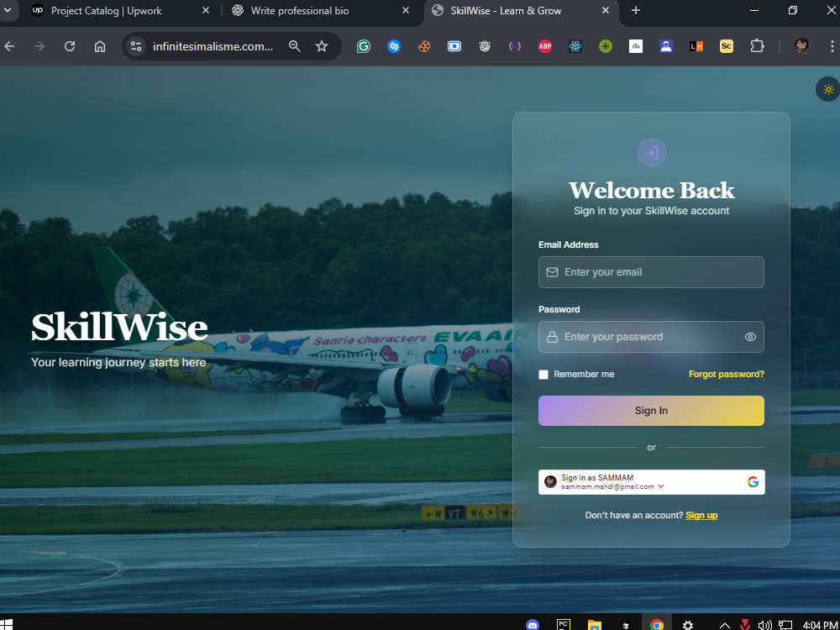Image resolution: width=840 pixels, height=630 pixels.
Task: Open the bear face extension icon
Action: 485,46
